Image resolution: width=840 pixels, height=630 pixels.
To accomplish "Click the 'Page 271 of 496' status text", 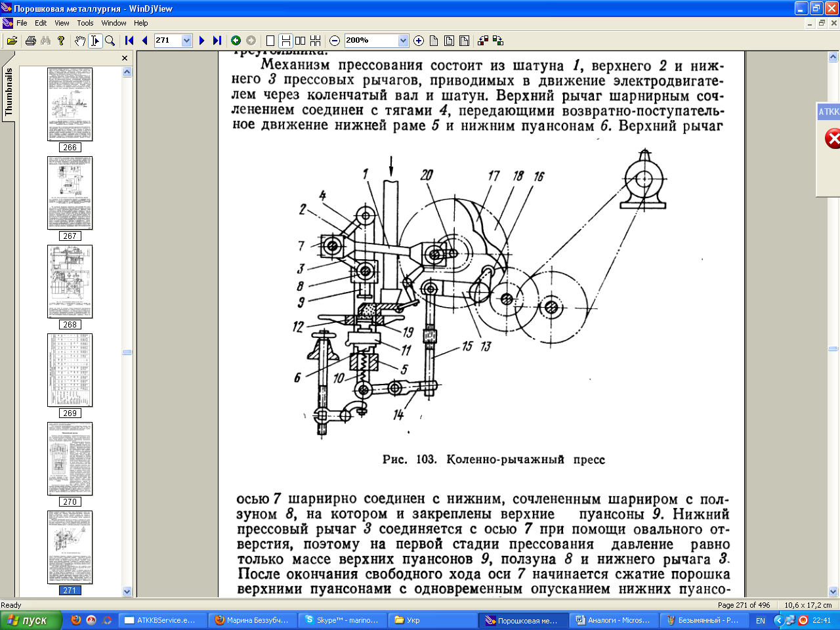I will coord(744,605).
